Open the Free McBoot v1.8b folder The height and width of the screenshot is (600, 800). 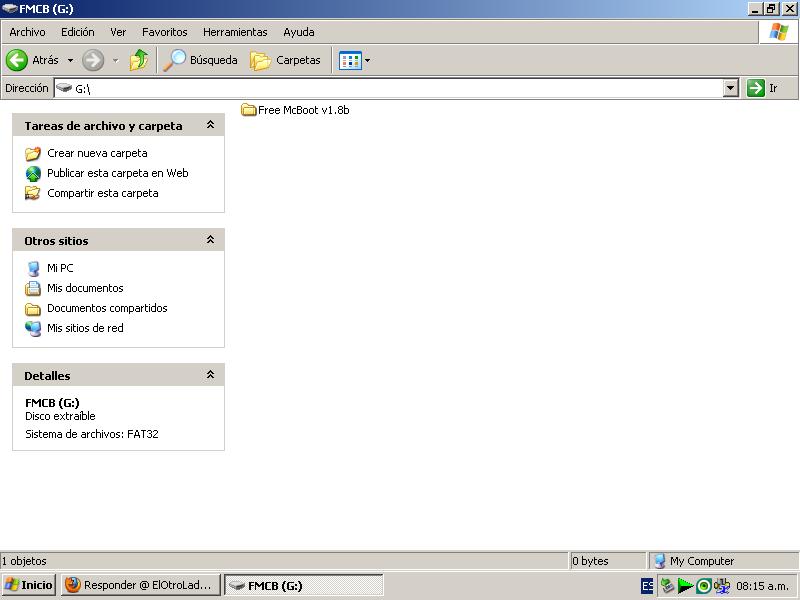pyautogui.click(x=296, y=110)
